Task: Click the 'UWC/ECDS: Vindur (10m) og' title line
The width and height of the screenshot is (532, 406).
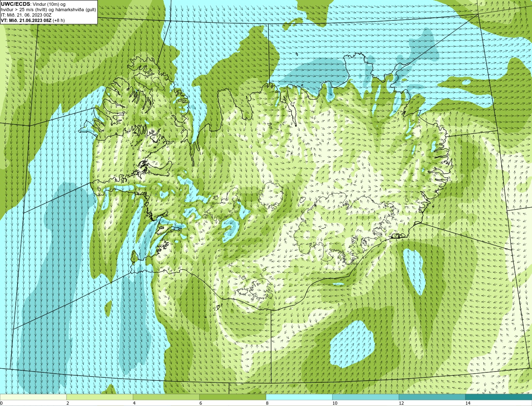Action: click(x=33, y=4)
